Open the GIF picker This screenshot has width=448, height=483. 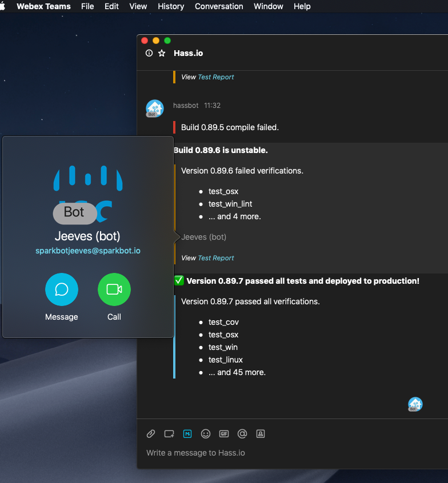pyautogui.click(x=224, y=434)
